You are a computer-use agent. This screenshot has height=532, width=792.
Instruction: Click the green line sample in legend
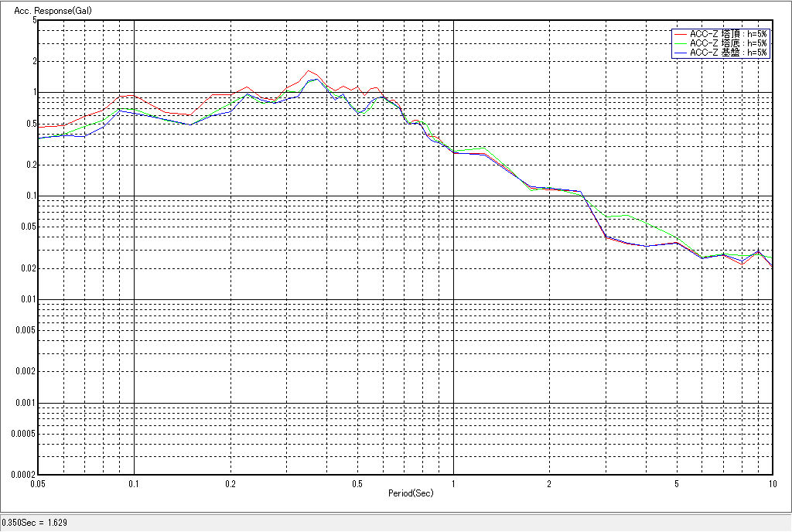681,43
